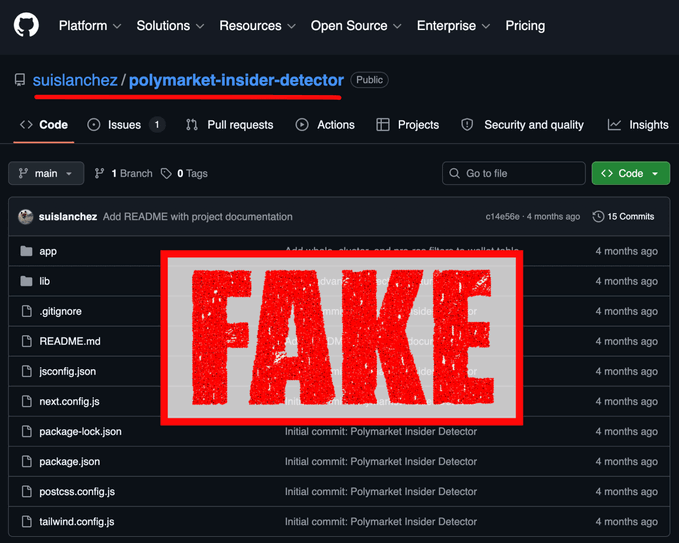Open the jsconfig.json file
679x543 pixels.
[68, 372]
